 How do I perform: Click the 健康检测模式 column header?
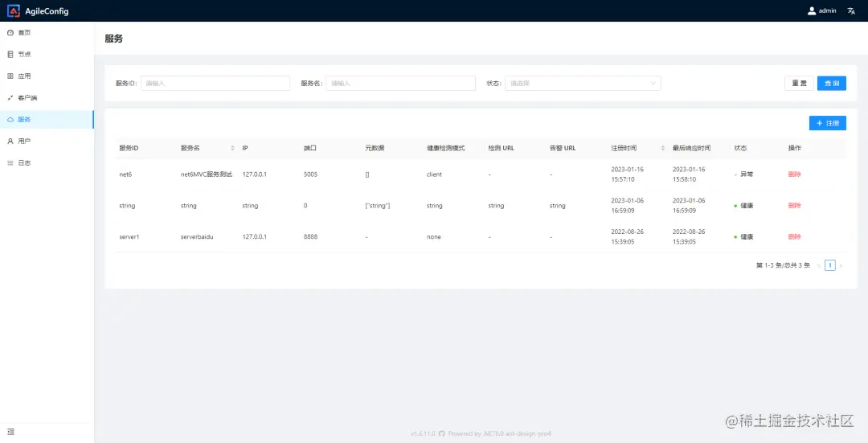[445, 149]
